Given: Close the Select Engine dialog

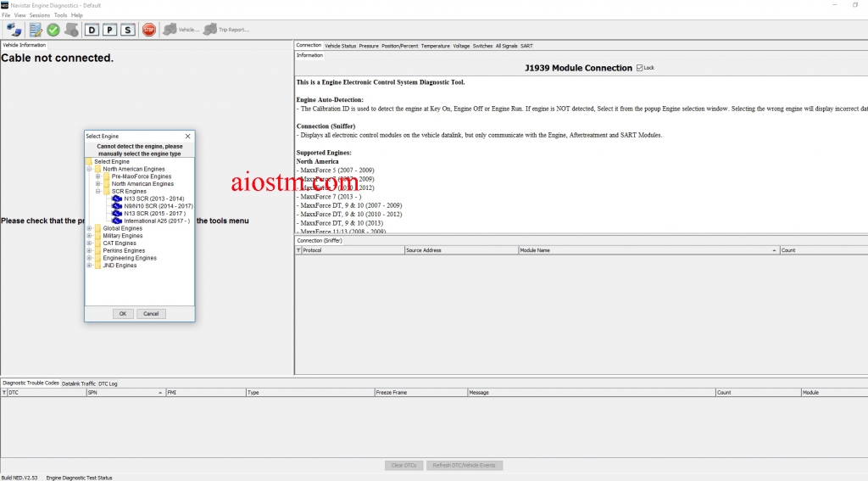Looking at the screenshot, I should click(187, 137).
